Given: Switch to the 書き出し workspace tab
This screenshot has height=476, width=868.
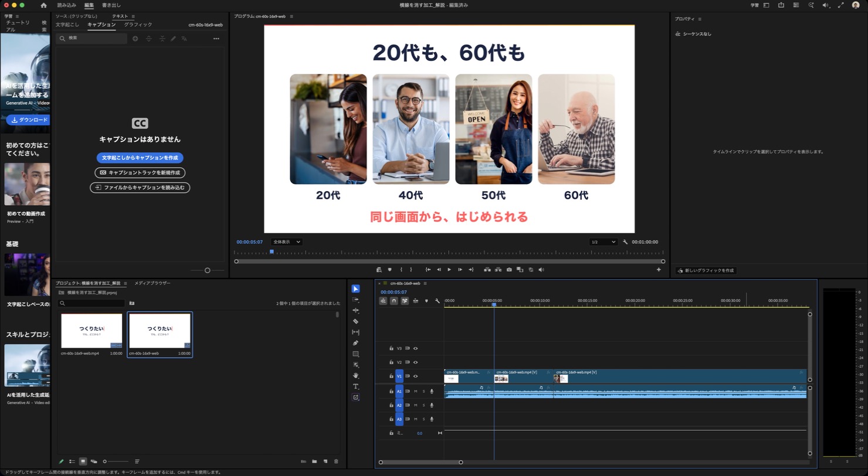Looking at the screenshot, I should pyautogui.click(x=111, y=5).
